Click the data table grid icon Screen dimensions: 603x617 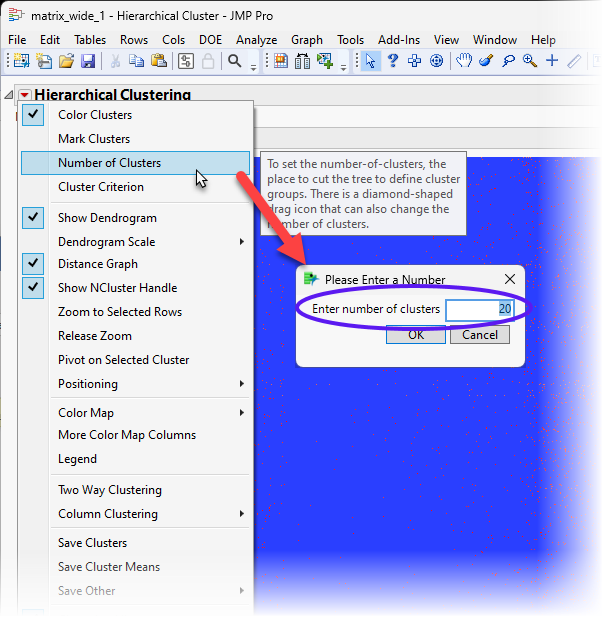(281, 61)
